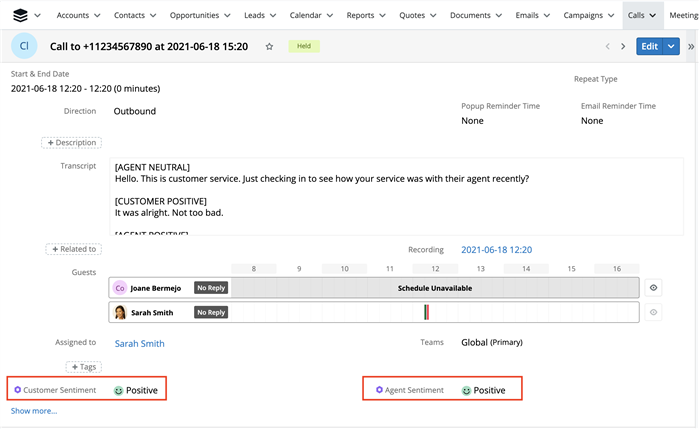This screenshot has height=429, width=699.
Task: Click the Customer Sentiment positive smiley icon
Action: pyautogui.click(x=118, y=390)
